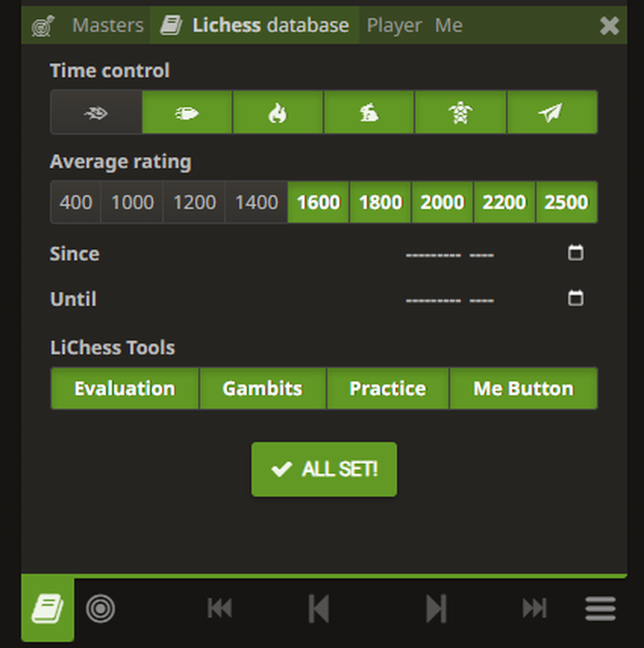
Task: Toggle the Classical turtle icon
Action: point(460,113)
